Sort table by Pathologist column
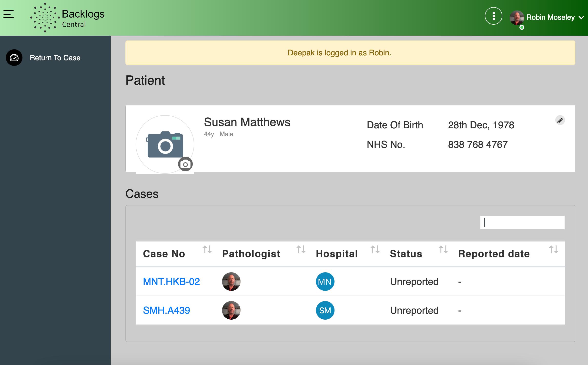Image resolution: width=588 pixels, height=365 pixels. point(301,250)
